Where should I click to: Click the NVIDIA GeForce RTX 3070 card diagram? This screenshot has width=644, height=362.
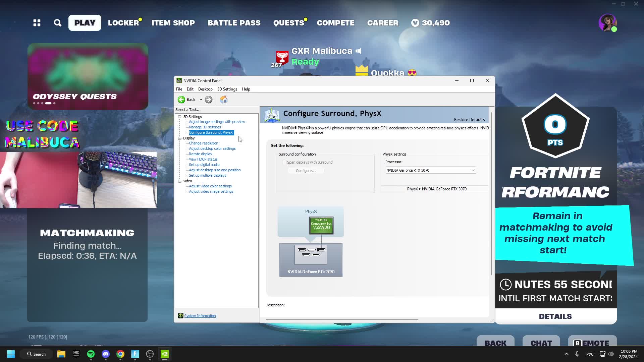click(311, 260)
